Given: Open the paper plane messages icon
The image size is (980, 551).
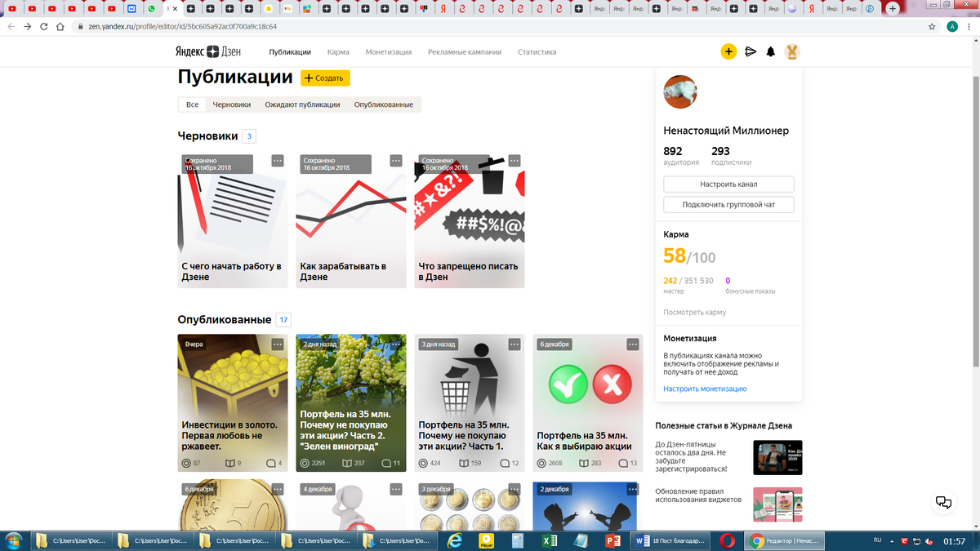Looking at the screenshot, I should 751,51.
